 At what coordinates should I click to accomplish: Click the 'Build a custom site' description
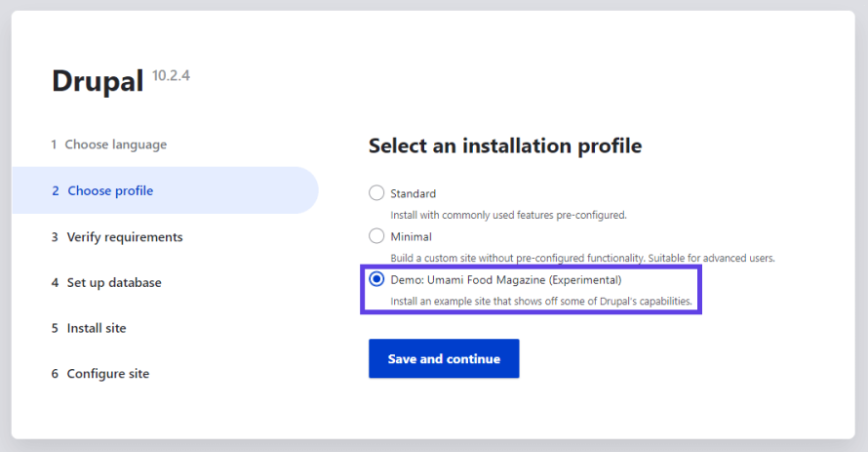(582, 258)
